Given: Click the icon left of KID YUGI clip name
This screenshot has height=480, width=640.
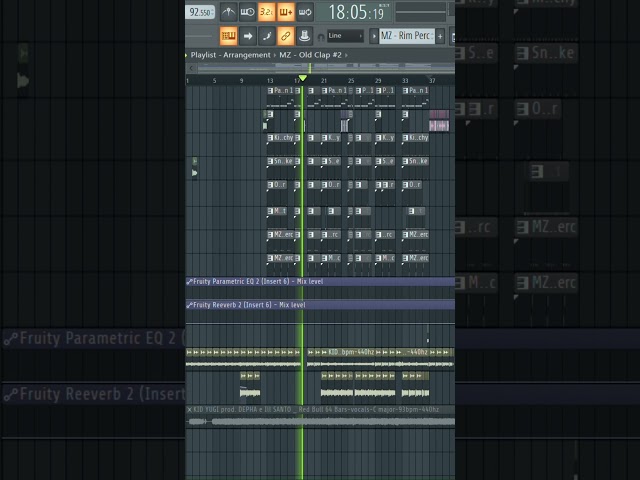Looking at the screenshot, I should click(x=189, y=409).
